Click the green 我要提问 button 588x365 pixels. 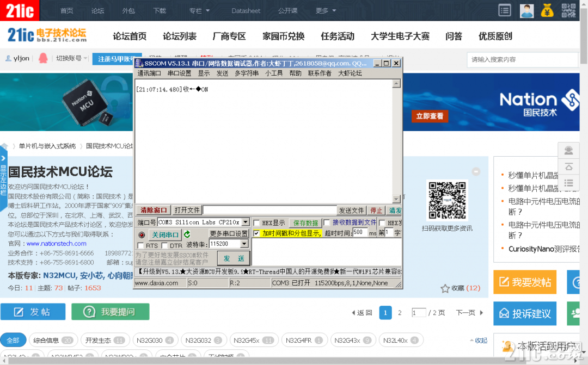tap(110, 312)
